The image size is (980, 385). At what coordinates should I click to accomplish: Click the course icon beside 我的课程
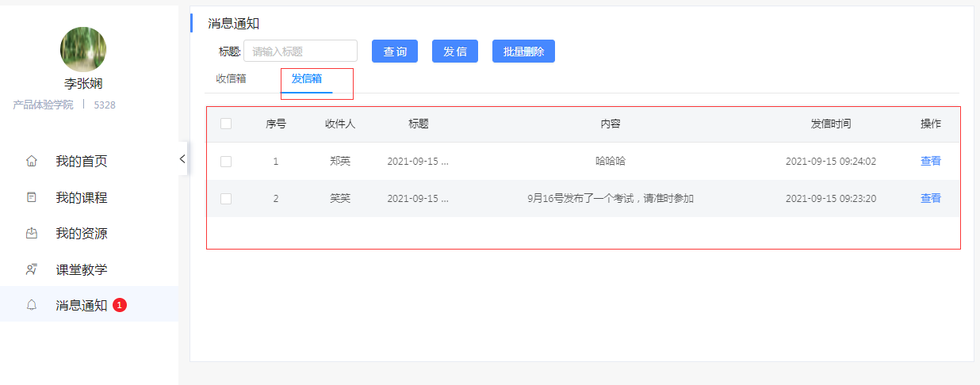(x=32, y=197)
